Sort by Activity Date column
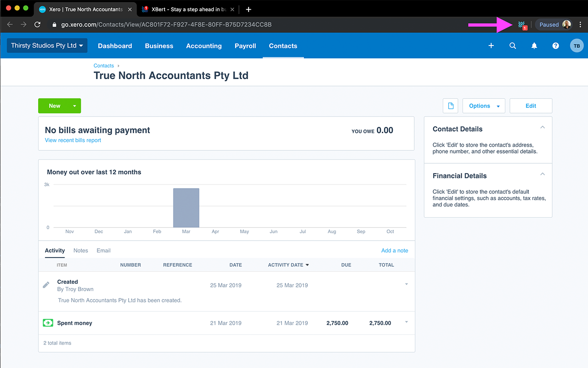Viewport: 588px width, 368px height. 288,265
